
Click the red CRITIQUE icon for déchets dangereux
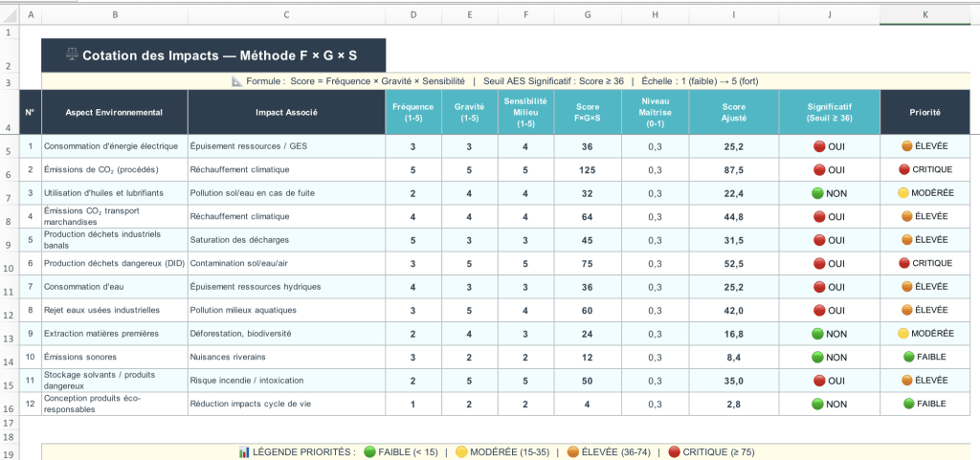(903, 263)
